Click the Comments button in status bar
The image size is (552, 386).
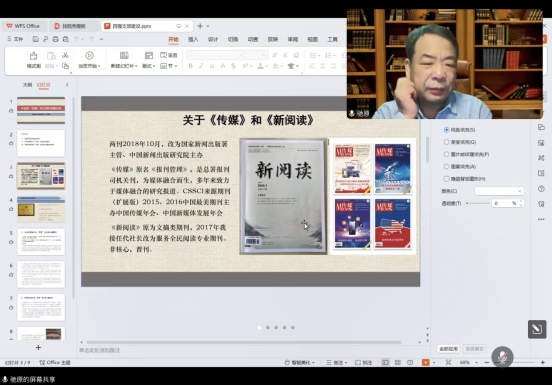[364, 362]
